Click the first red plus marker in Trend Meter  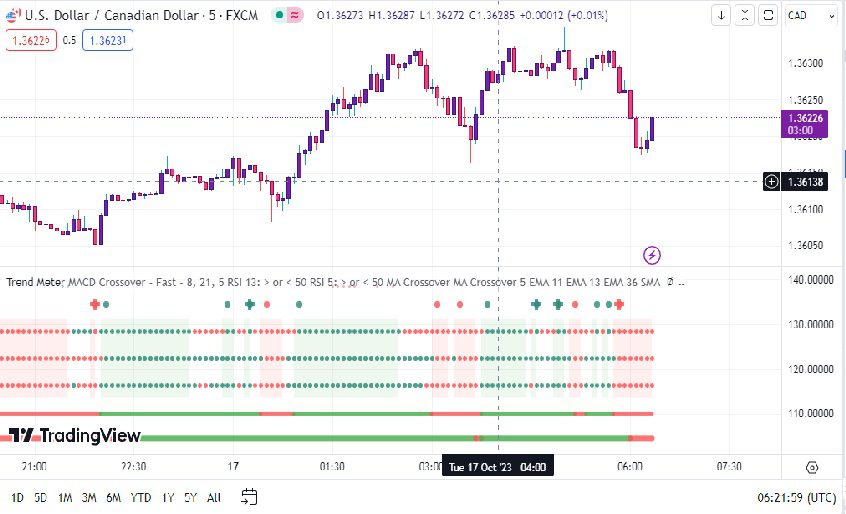click(95, 304)
